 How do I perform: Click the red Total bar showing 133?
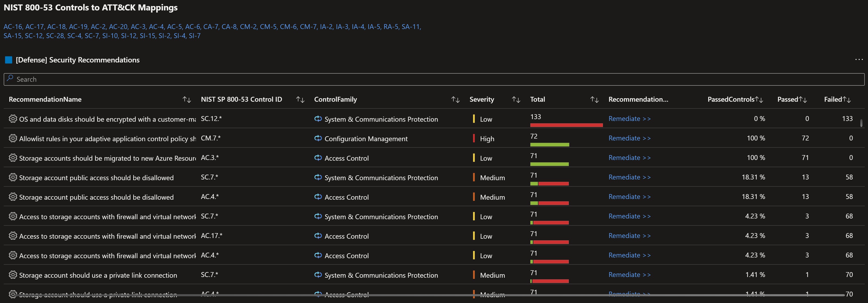[567, 125]
